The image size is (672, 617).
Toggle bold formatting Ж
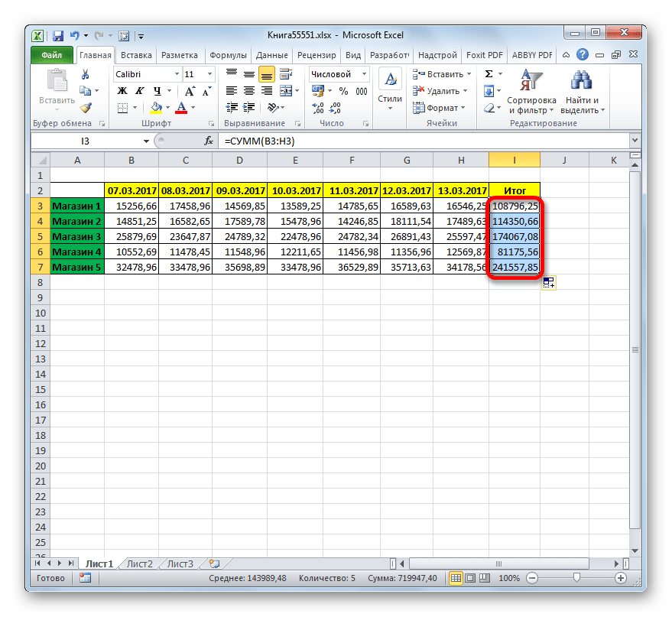pos(122,91)
